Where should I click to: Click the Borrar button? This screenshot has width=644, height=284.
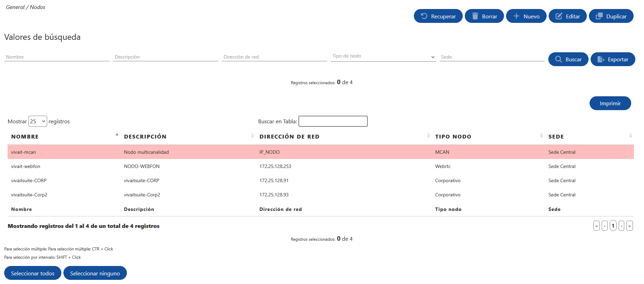pos(484,16)
